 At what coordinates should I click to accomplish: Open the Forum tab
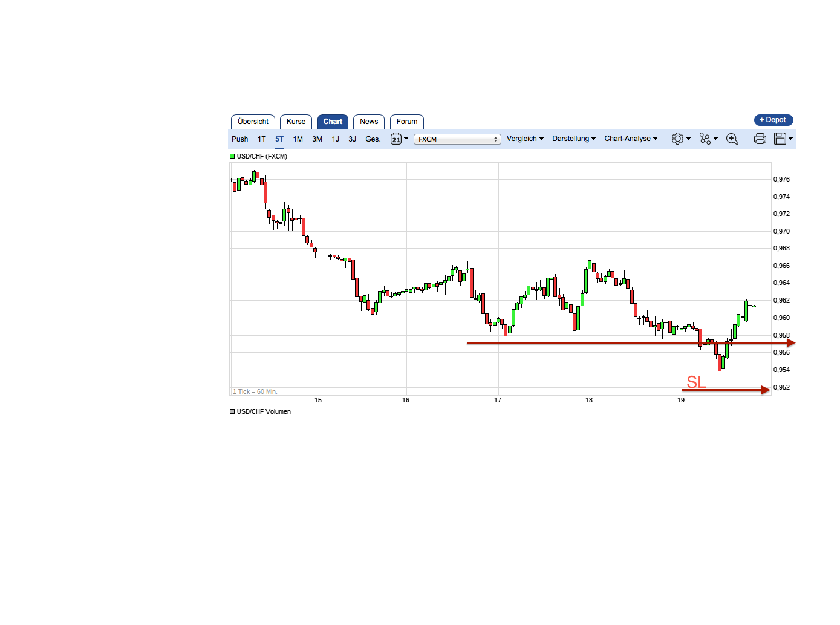click(406, 122)
